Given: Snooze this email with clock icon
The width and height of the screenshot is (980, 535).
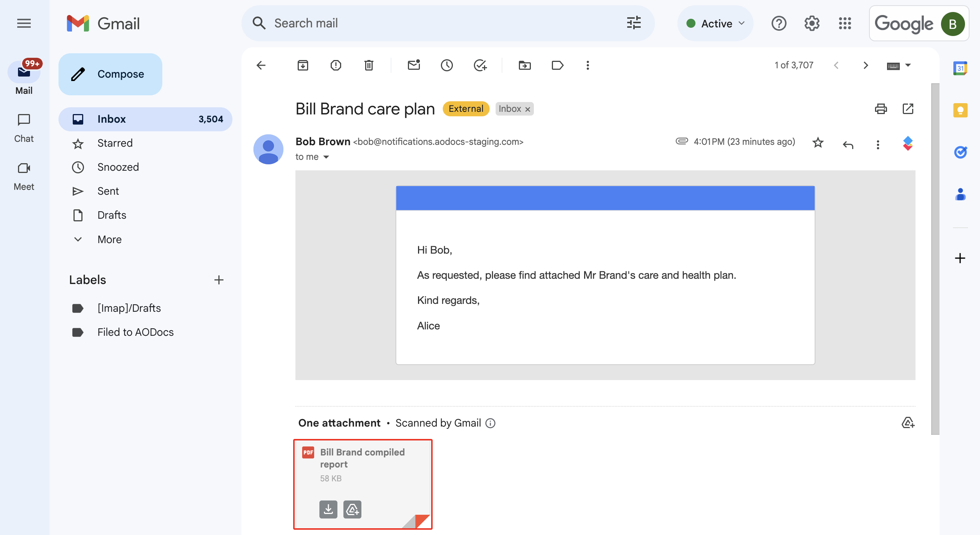Looking at the screenshot, I should click(447, 66).
